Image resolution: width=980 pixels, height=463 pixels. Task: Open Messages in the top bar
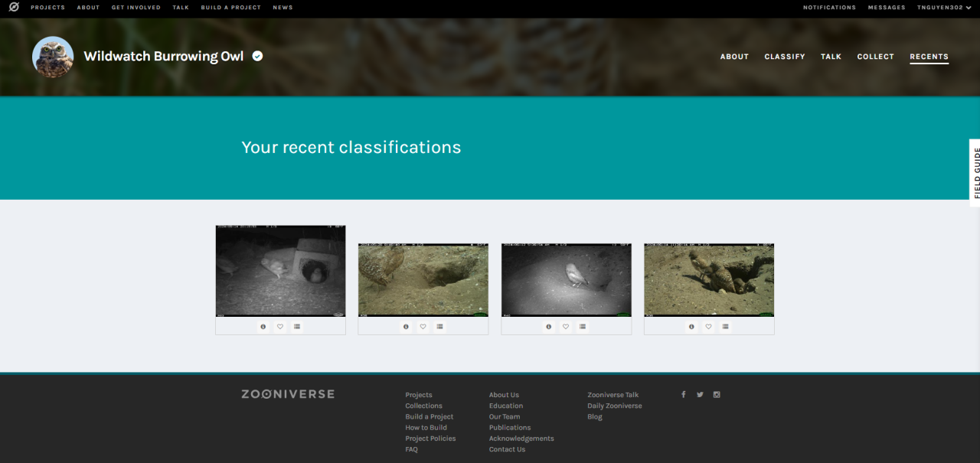tap(887, 8)
